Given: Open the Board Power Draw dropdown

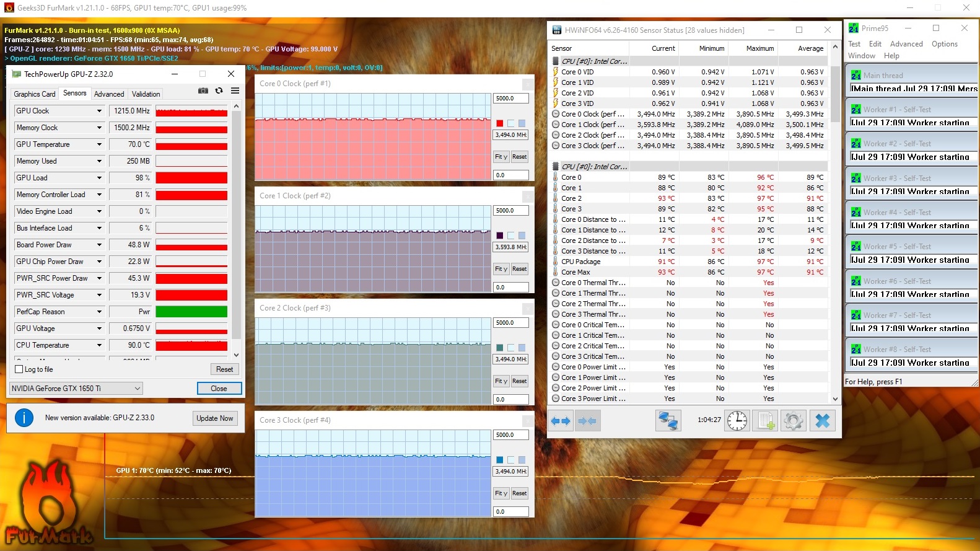Looking at the screenshot, I should pyautogui.click(x=99, y=245).
